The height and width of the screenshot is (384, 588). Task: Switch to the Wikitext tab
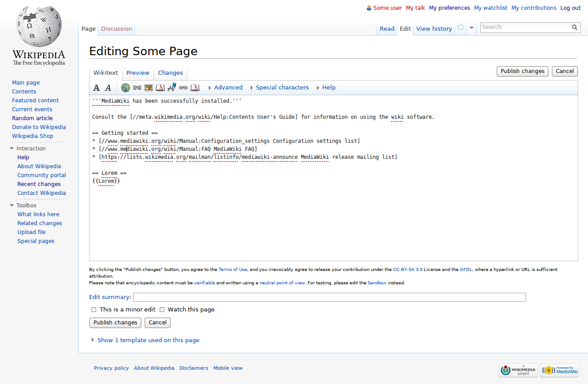click(x=106, y=73)
